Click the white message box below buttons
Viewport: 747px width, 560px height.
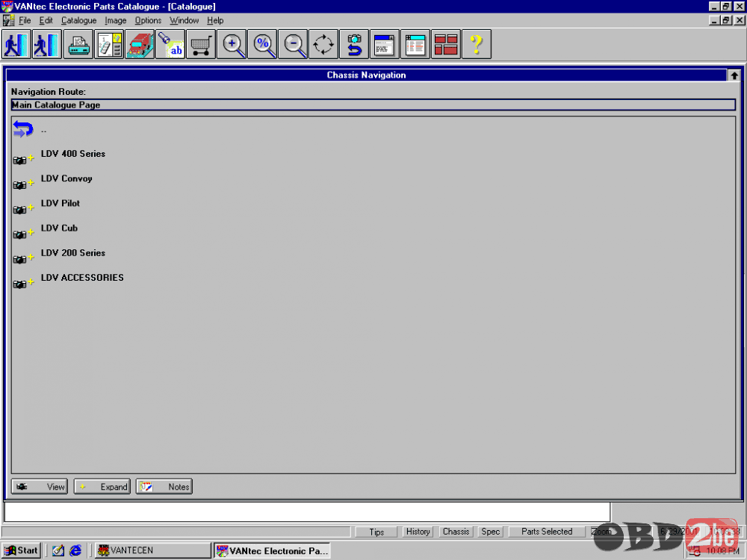307,512
